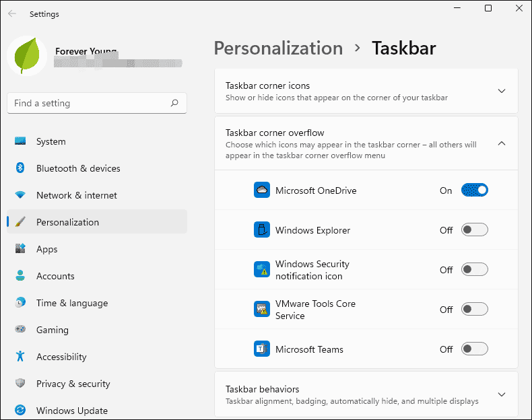
Task: Open Privacy & security settings
Action: (97, 383)
